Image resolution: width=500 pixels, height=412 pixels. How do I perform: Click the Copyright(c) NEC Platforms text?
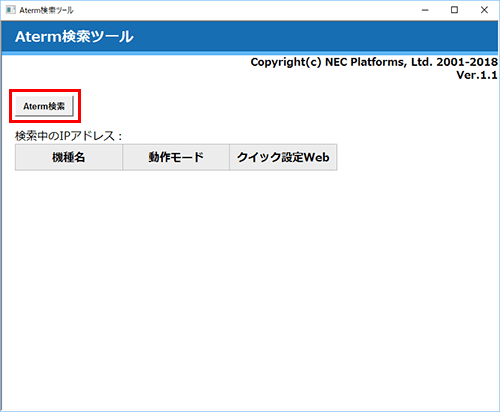[374, 62]
